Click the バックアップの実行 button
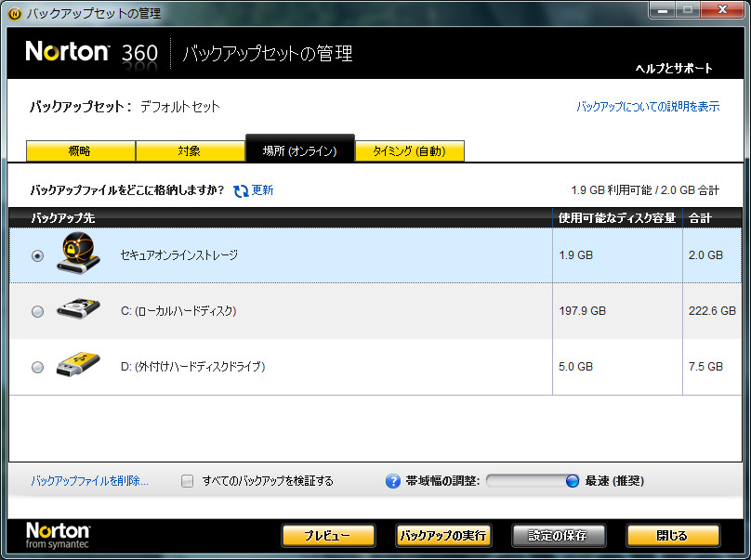Image resolution: width=751 pixels, height=560 pixels. (443, 535)
